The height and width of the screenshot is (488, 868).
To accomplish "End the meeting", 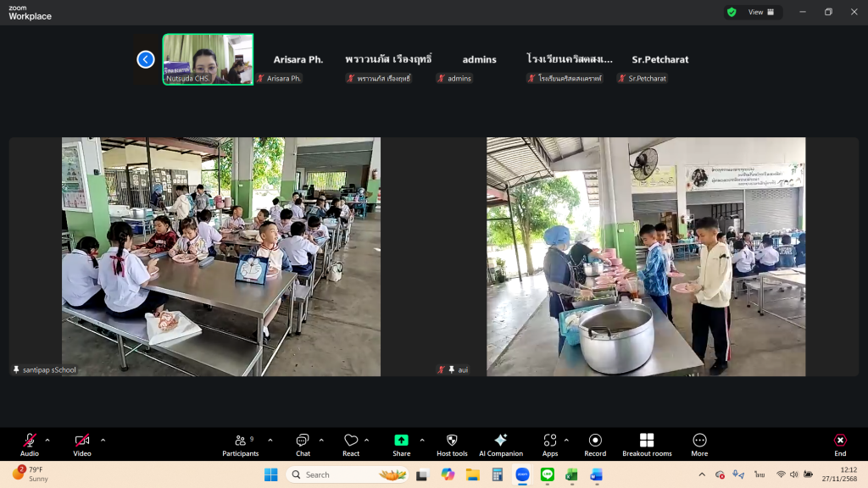I will click(839, 444).
